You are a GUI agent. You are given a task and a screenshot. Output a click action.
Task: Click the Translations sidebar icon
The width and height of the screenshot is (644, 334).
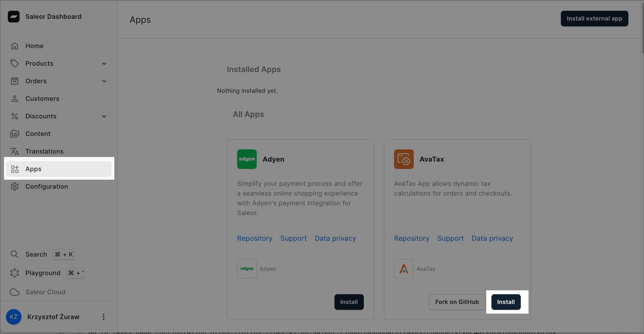[14, 151]
